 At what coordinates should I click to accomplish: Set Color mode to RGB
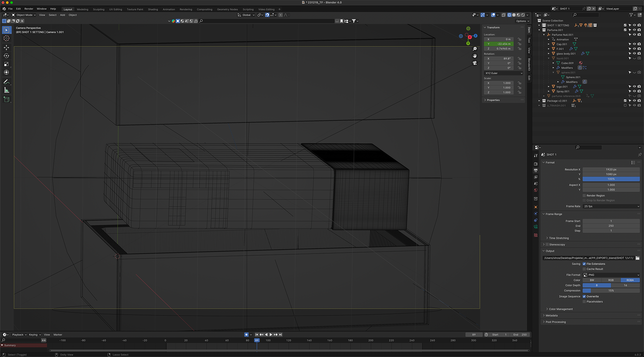[x=611, y=280]
